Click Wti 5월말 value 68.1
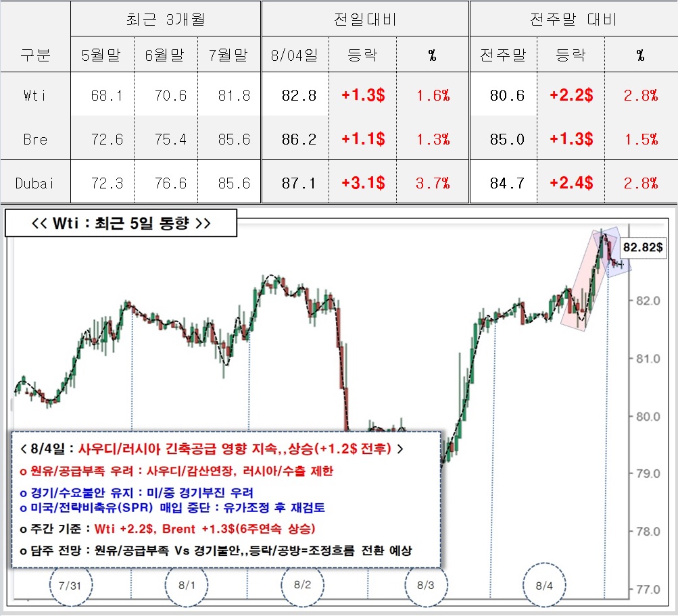The image size is (678, 616). click(x=107, y=95)
